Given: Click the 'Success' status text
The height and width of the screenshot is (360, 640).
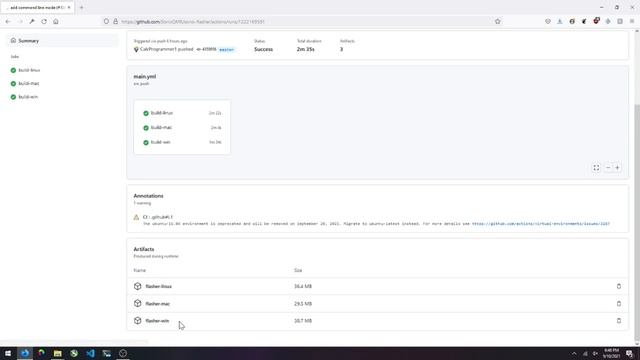Looking at the screenshot, I should pyautogui.click(x=263, y=49).
